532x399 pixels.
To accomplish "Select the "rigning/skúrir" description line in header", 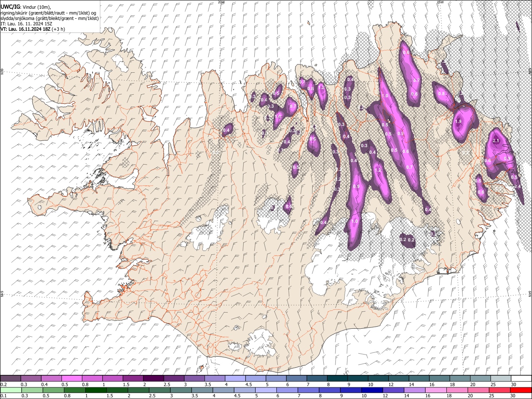I will [x=49, y=13].
